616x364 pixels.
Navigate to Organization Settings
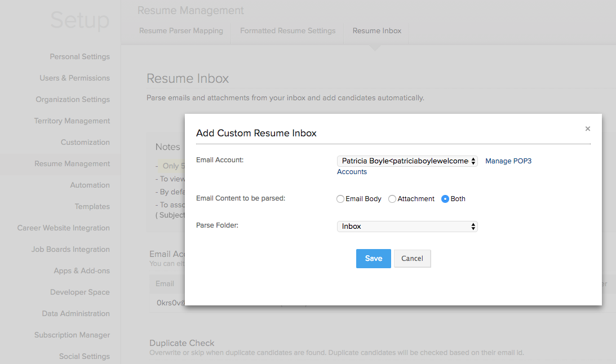click(x=73, y=100)
